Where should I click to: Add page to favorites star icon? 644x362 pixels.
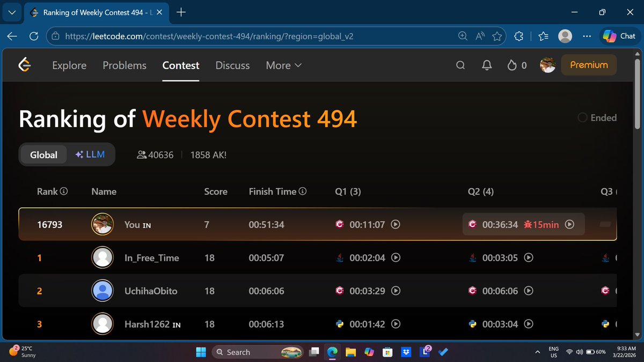[497, 36]
